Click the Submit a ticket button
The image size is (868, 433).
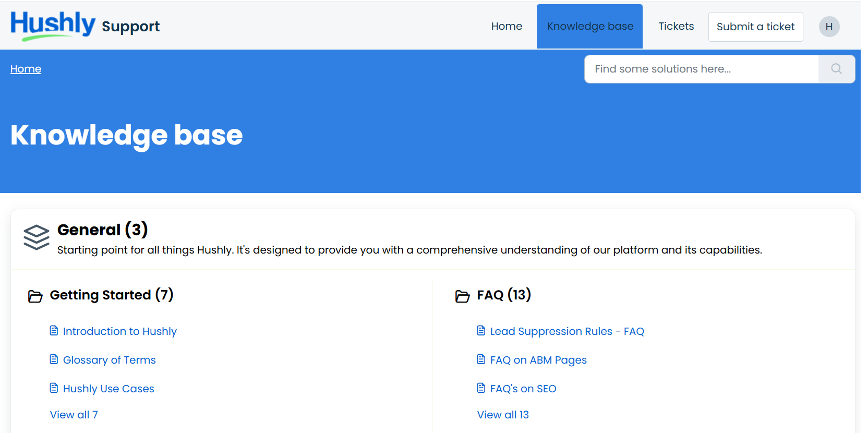click(x=755, y=27)
